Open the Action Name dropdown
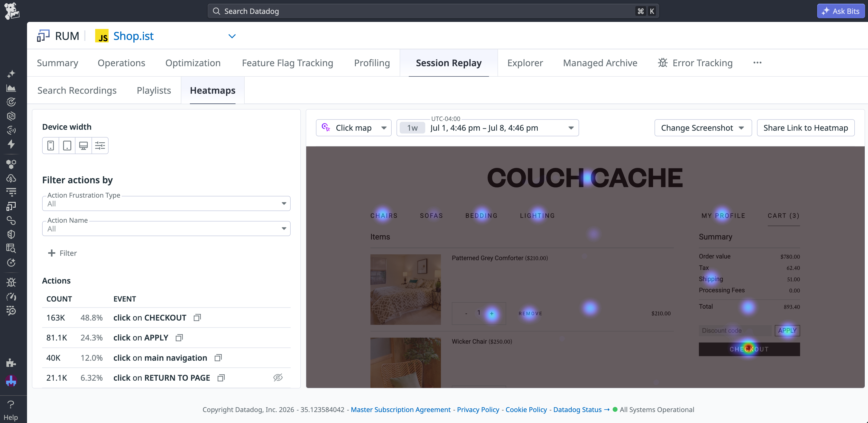The image size is (868, 423). click(166, 229)
